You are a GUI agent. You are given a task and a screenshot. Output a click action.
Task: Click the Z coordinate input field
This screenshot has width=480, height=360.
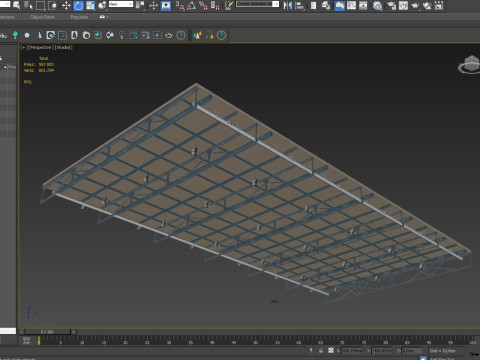pyautogui.click(x=411, y=351)
